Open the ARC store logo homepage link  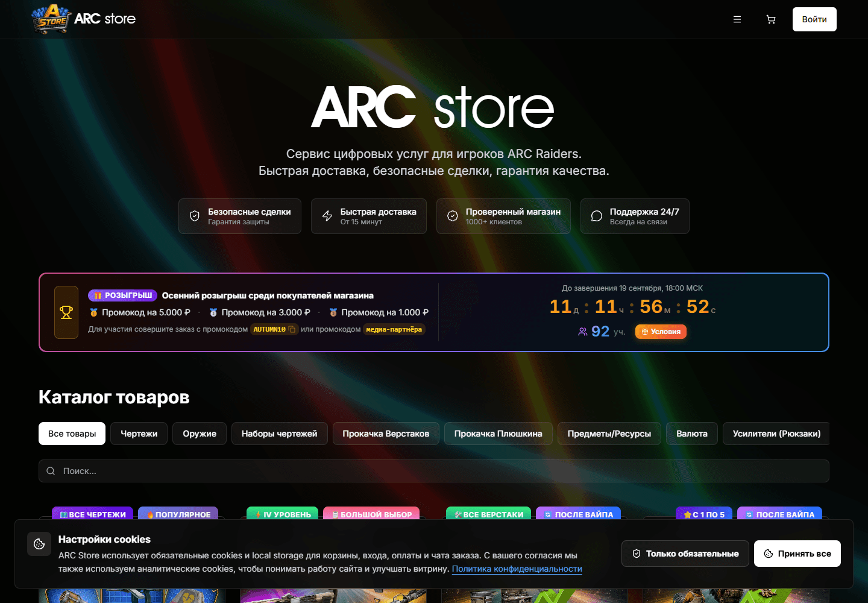coord(84,19)
